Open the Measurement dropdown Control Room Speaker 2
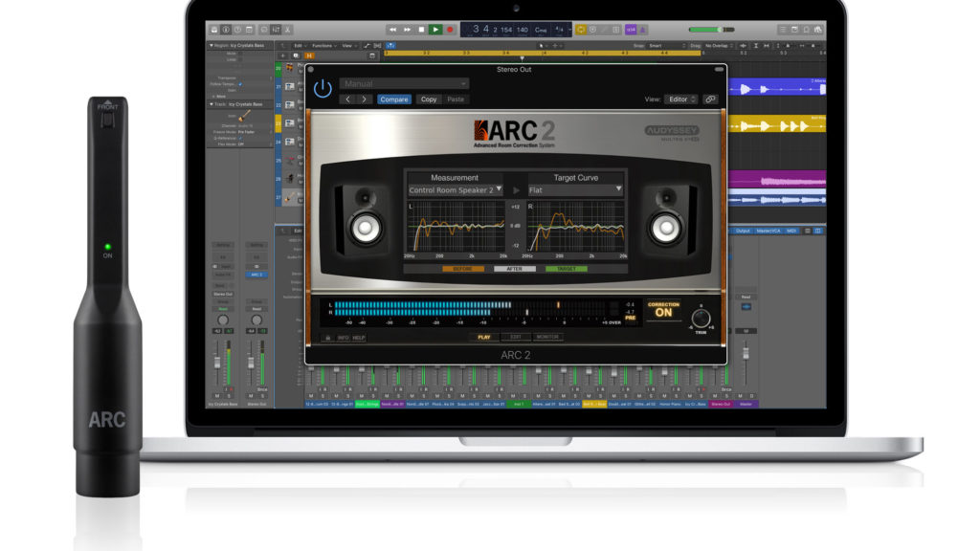980x551 pixels. click(x=455, y=190)
